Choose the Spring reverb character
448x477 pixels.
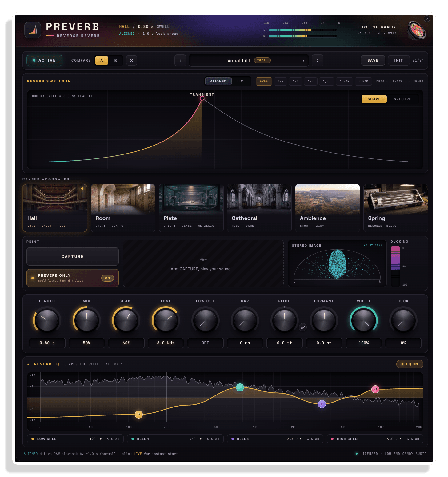396,208
